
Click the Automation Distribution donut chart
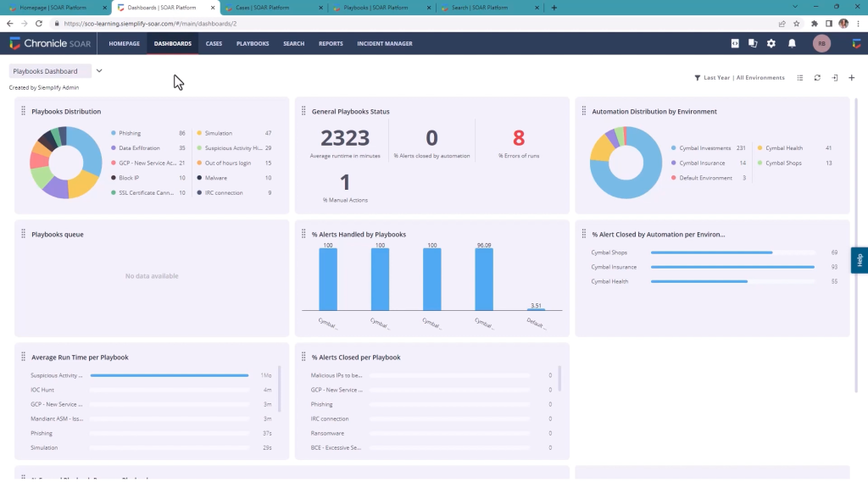(x=626, y=162)
